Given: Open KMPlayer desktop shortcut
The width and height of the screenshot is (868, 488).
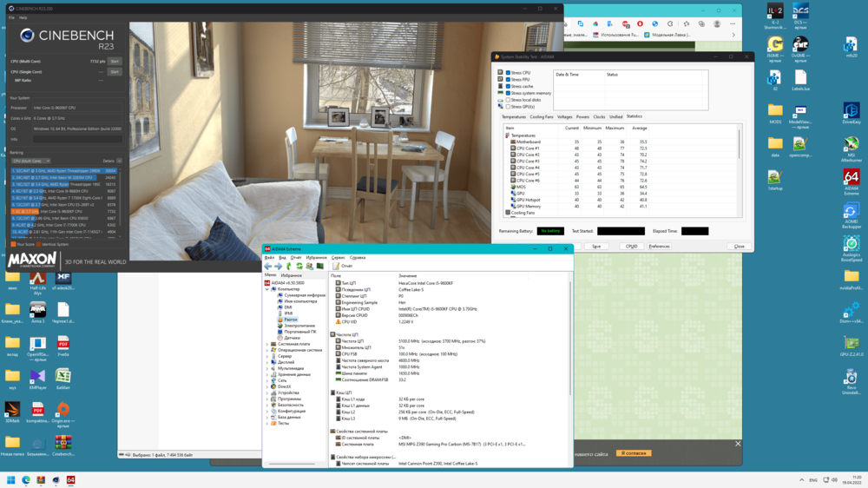Looking at the screenshot, I should coord(37,379).
